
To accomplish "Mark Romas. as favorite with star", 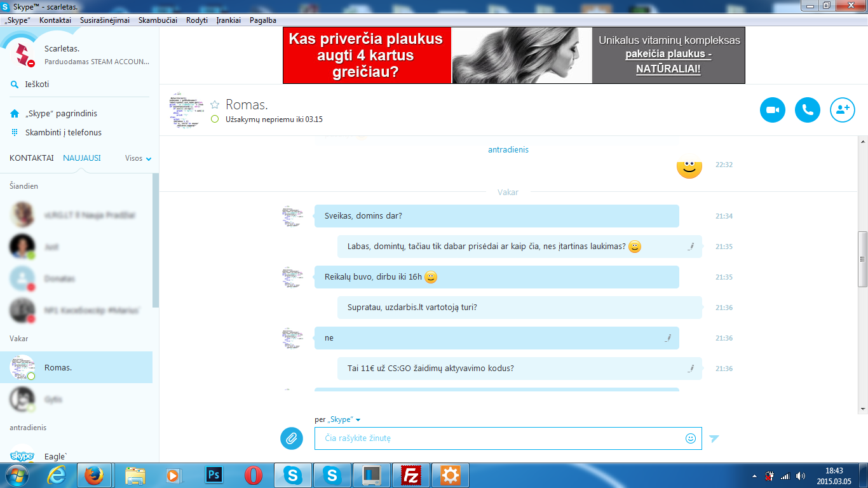I will [215, 104].
